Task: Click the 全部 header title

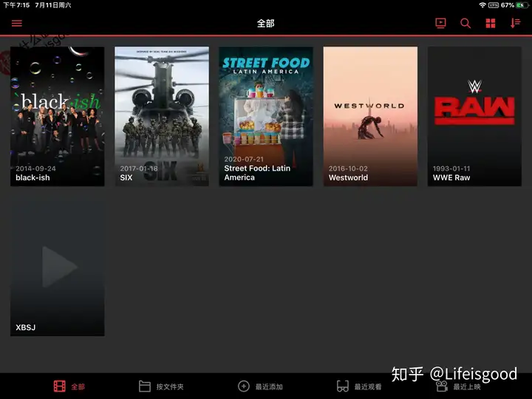Action: pos(266,24)
